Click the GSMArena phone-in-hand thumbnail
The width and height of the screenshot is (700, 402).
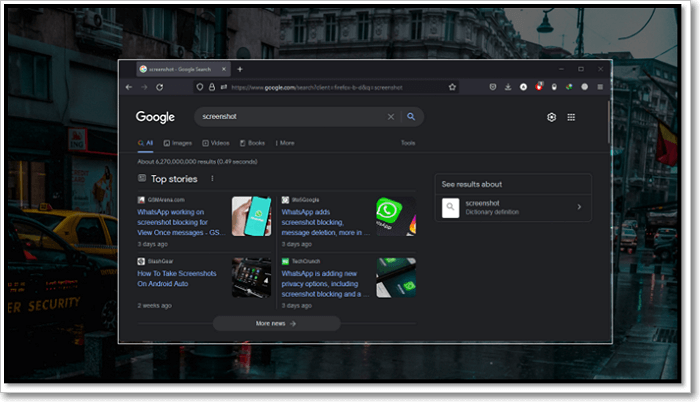tap(252, 217)
